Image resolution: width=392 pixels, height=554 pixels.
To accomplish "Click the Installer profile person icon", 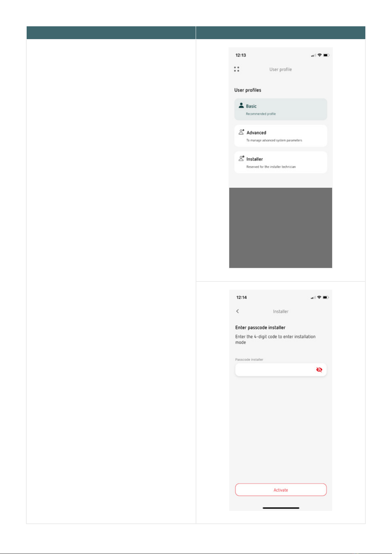I will click(241, 158).
